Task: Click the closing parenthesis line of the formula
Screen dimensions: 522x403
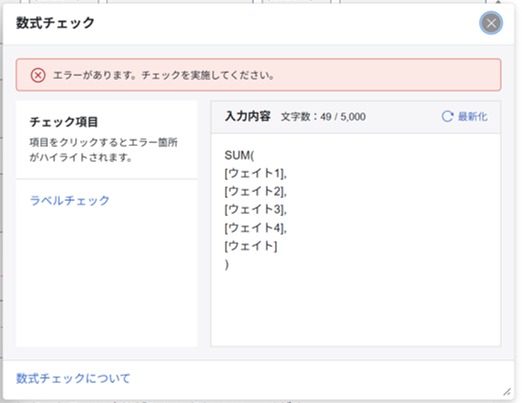Action: (x=227, y=264)
